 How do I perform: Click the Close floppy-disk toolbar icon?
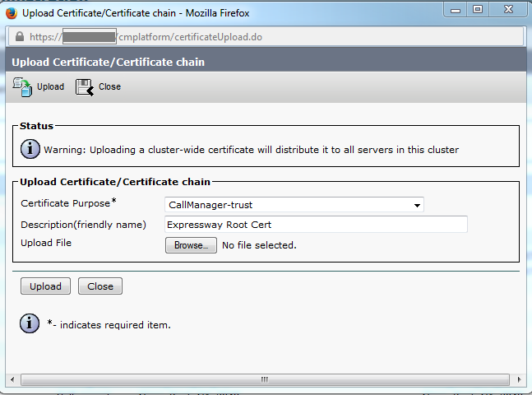point(85,87)
